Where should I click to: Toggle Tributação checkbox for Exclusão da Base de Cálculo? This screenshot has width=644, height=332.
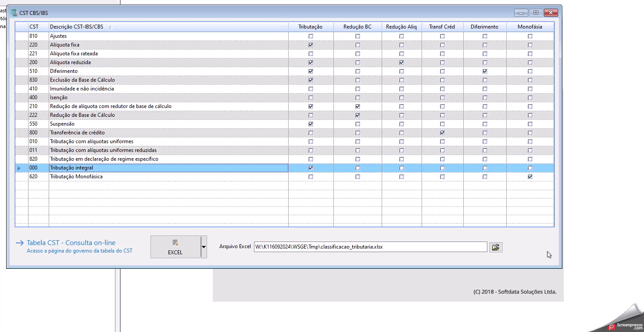pyautogui.click(x=311, y=80)
